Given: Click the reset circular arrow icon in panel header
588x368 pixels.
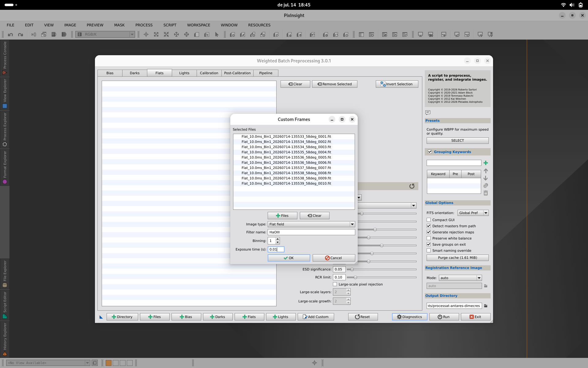Looking at the screenshot, I should [412, 186].
